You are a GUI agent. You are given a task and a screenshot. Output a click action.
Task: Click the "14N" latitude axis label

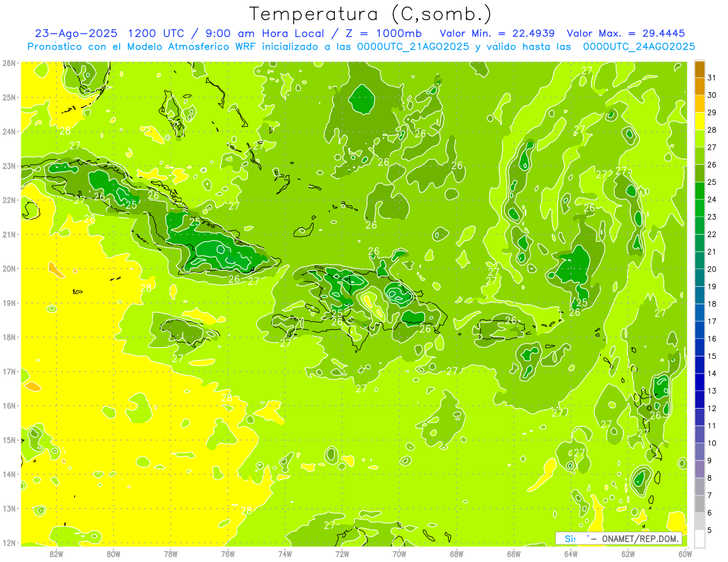coord(8,474)
